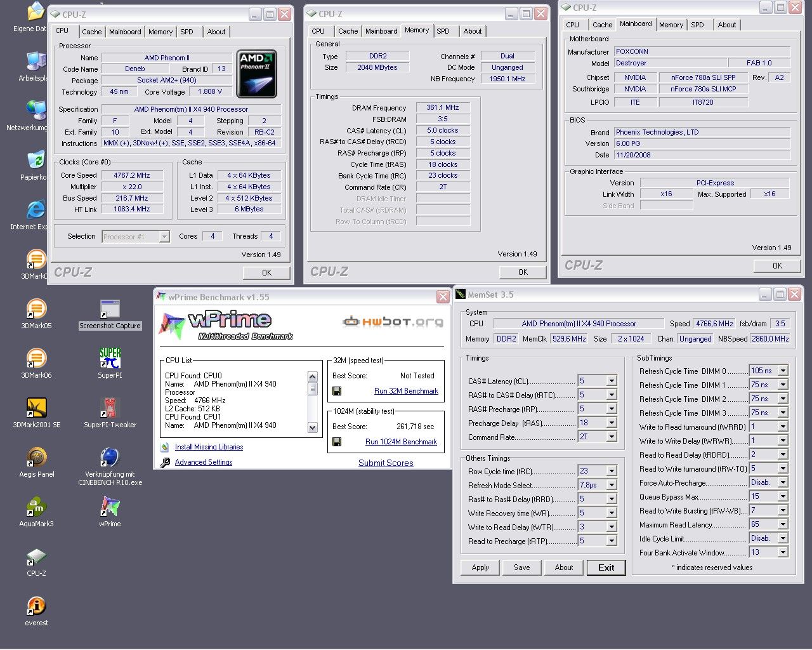
Task: Open the SuperPI desktop icon
Action: 110,359
